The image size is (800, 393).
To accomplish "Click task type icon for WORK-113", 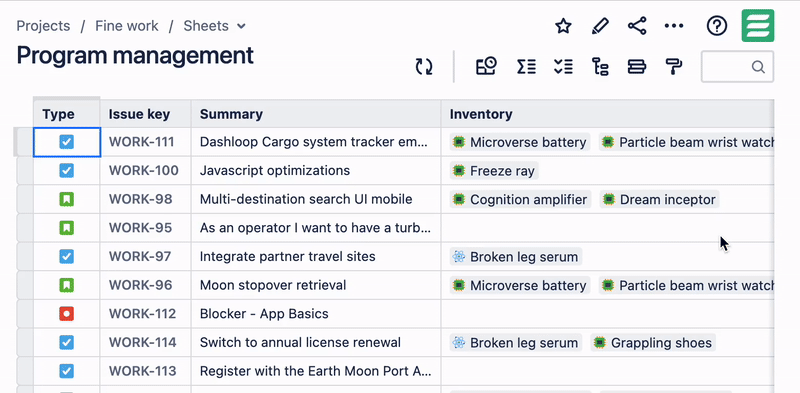I will tap(66, 371).
